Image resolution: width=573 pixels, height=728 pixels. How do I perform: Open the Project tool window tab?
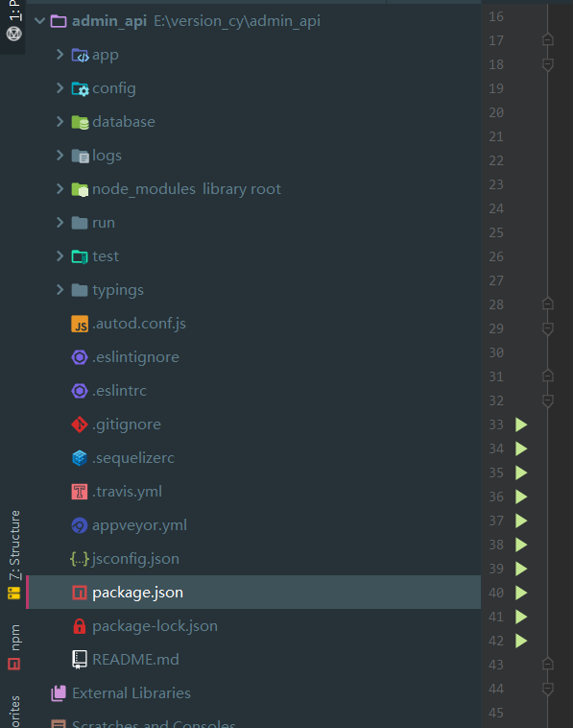click(14, 20)
